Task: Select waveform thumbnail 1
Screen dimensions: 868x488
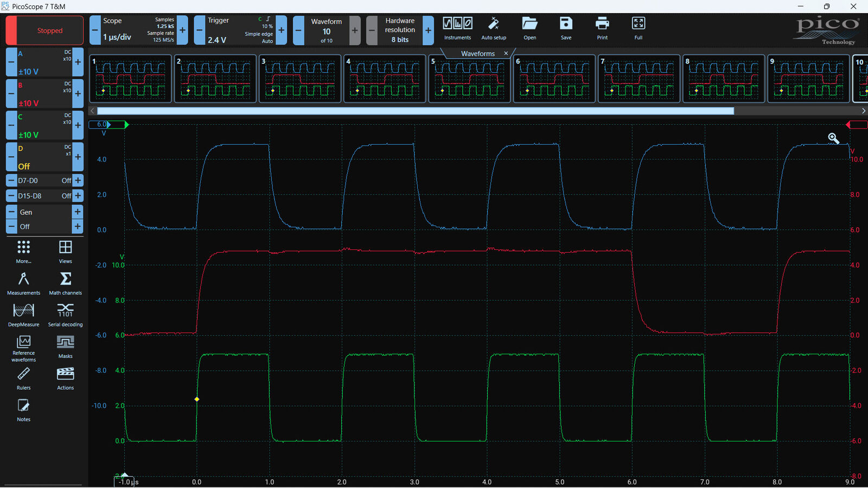Action: pyautogui.click(x=131, y=79)
